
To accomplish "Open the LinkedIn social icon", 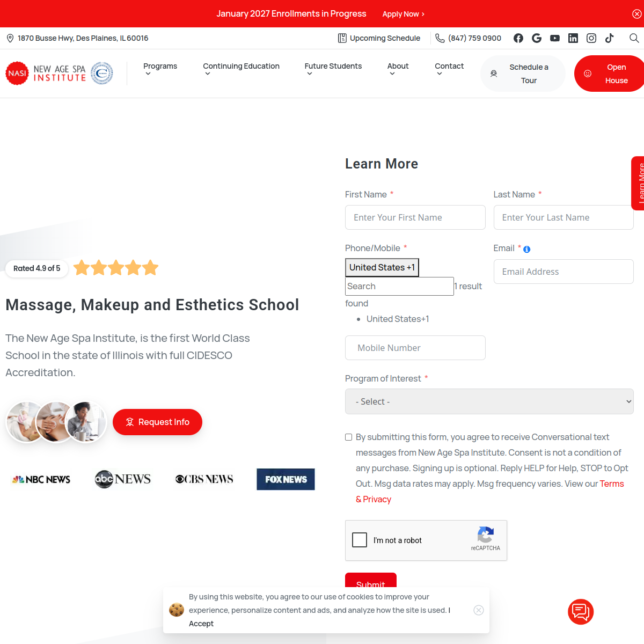I will coord(573,38).
